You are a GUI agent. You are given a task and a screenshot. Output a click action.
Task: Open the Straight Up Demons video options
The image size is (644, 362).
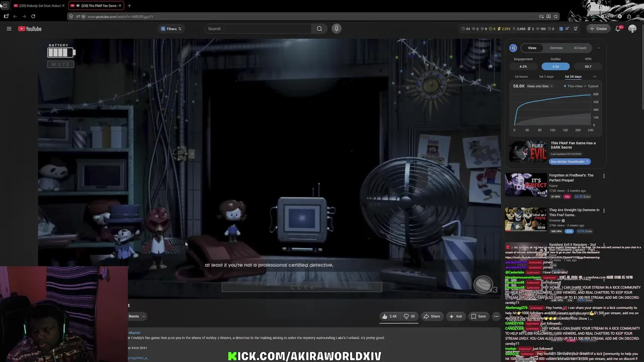coord(604,211)
